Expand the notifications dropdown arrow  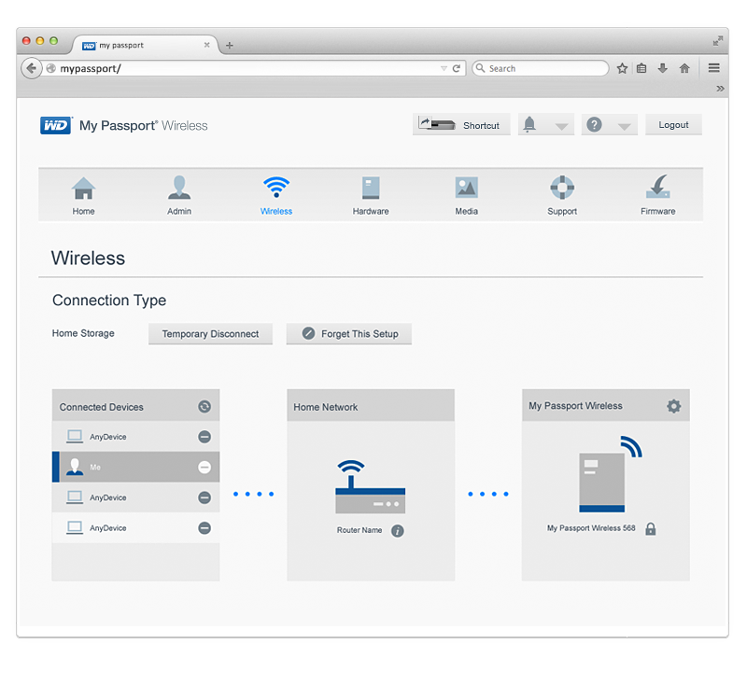click(x=562, y=127)
